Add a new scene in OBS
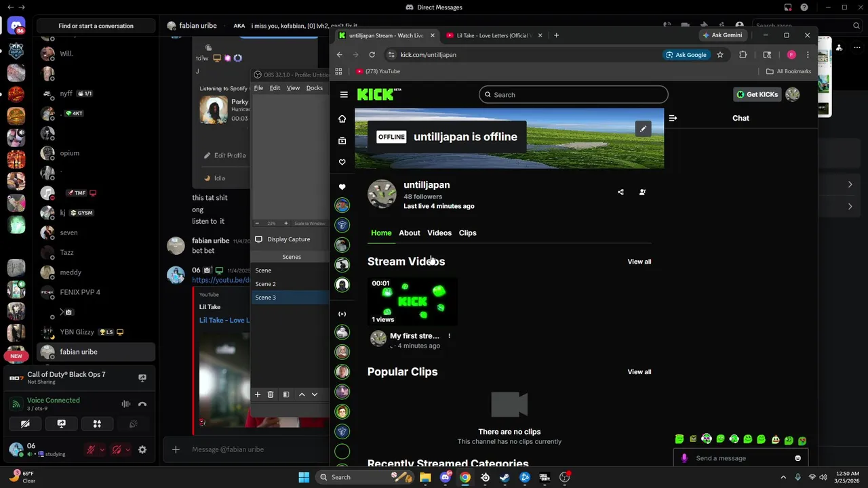The height and width of the screenshot is (488, 868). tap(258, 394)
